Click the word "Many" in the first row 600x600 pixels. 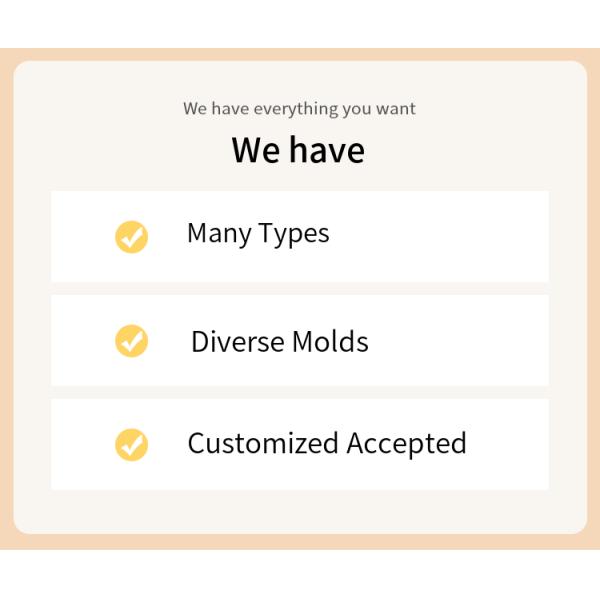click(219, 234)
